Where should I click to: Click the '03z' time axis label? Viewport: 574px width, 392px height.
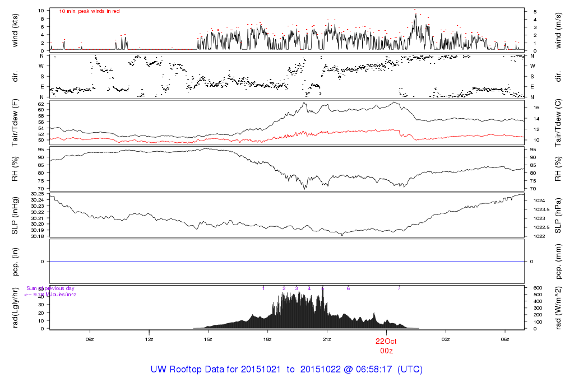coord(446,339)
